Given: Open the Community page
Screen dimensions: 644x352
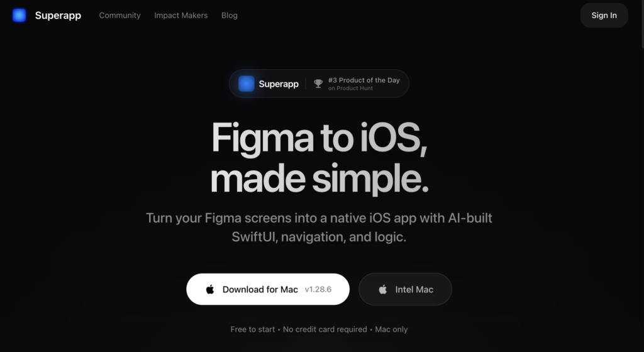Looking at the screenshot, I should (119, 15).
